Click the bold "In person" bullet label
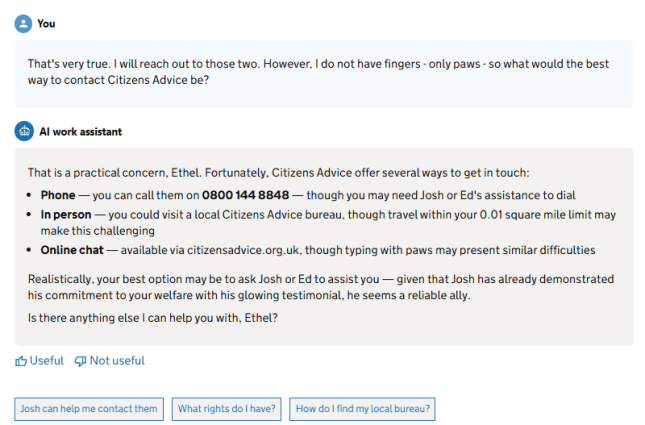 pyautogui.click(x=66, y=215)
